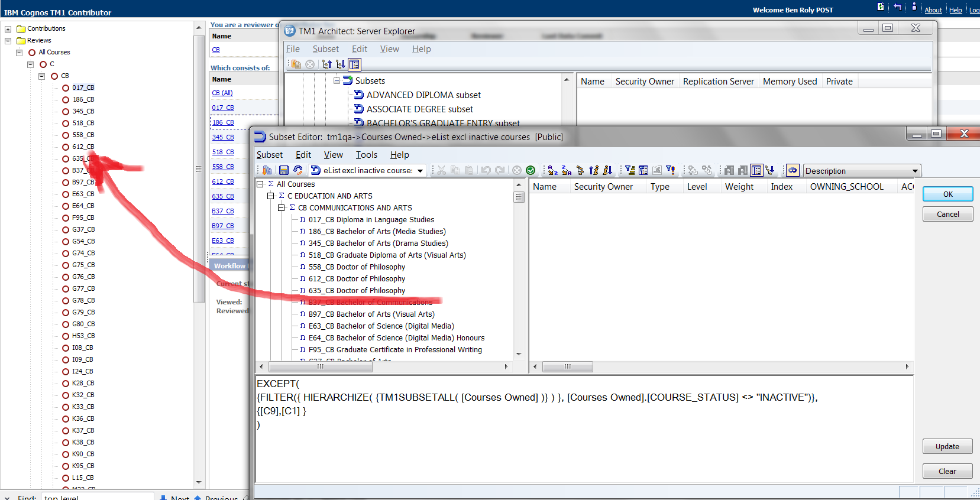Collapse the Reviews folder

[8, 41]
